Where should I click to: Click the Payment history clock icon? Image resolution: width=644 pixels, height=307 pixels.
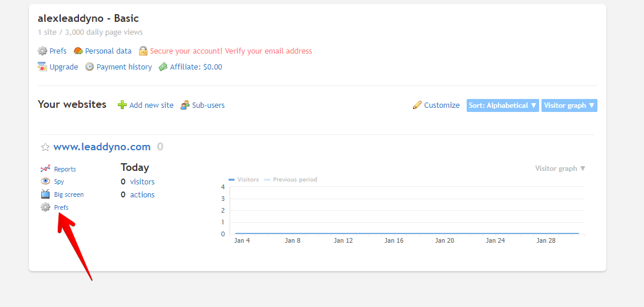(x=90, y=67)
